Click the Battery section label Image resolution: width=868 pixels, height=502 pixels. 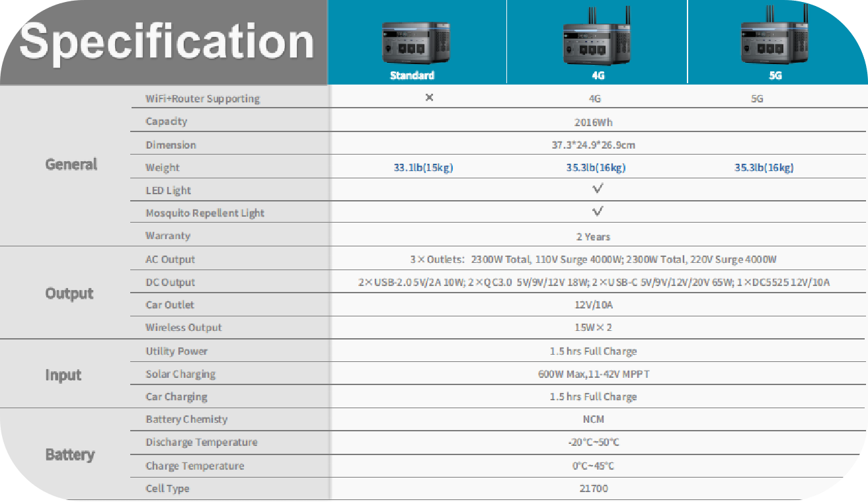click(69, 454)
